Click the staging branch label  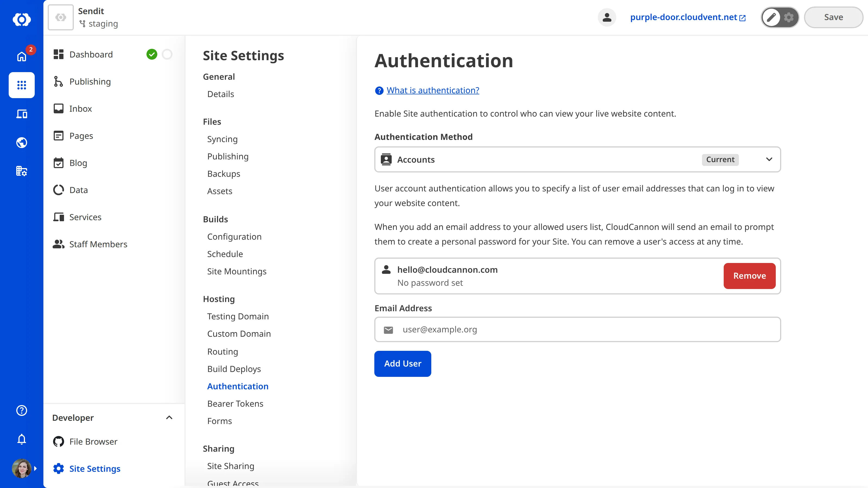coord(99,24)
